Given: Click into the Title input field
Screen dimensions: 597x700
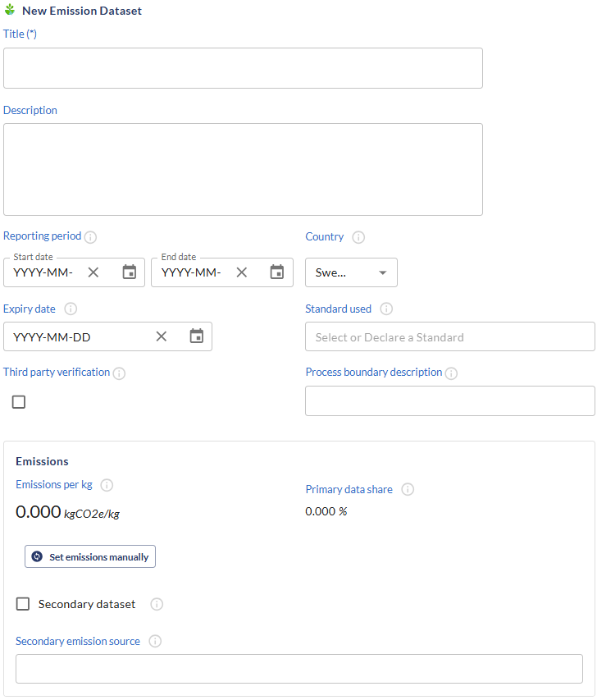Looking at the screenshot, I should tap(243, 68).
